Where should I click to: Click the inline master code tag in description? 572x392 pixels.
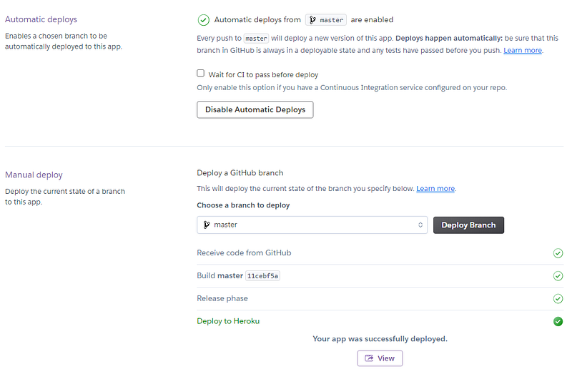pos(256,39)
